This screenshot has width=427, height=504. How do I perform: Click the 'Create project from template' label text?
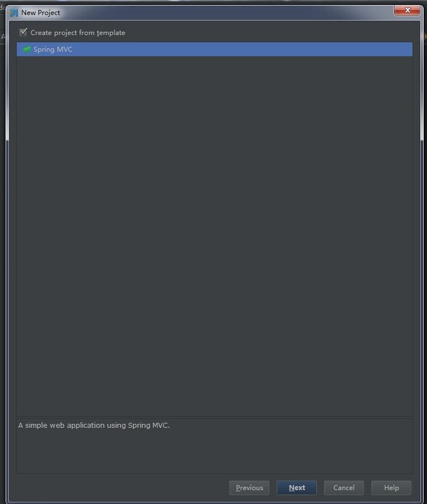tap(78, 33)
